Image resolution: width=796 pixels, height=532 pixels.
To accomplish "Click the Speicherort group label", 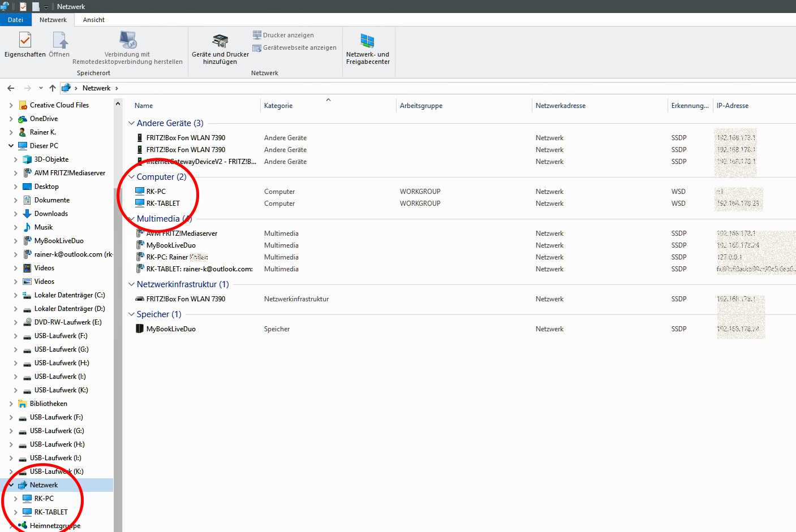I will click(x=93, y=73).
